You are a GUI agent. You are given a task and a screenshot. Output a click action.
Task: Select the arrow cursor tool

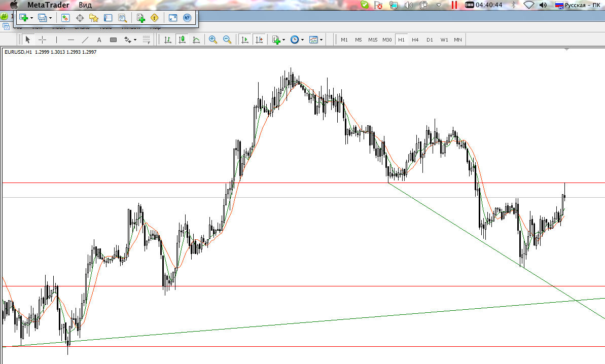[28, 40]
